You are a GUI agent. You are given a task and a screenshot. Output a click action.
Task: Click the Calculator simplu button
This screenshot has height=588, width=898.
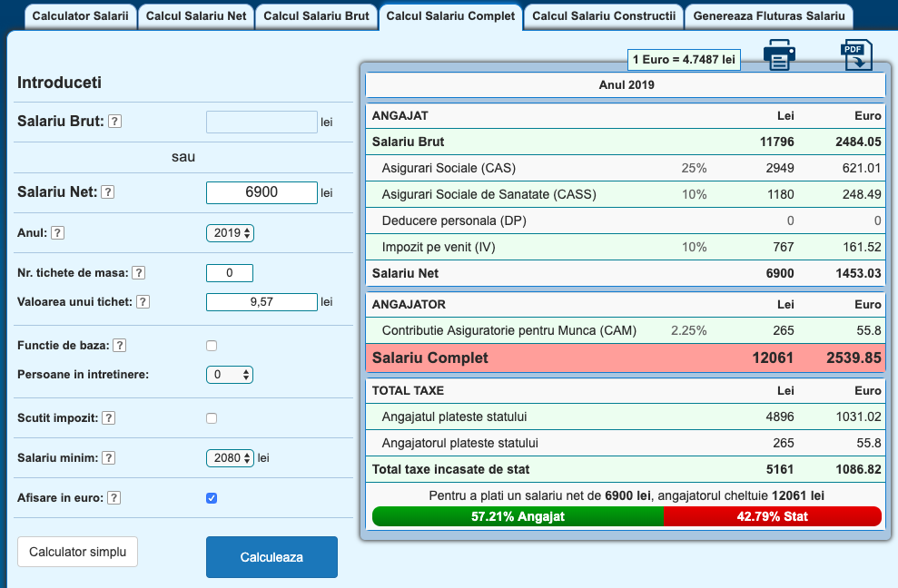(x=77, y=552)
